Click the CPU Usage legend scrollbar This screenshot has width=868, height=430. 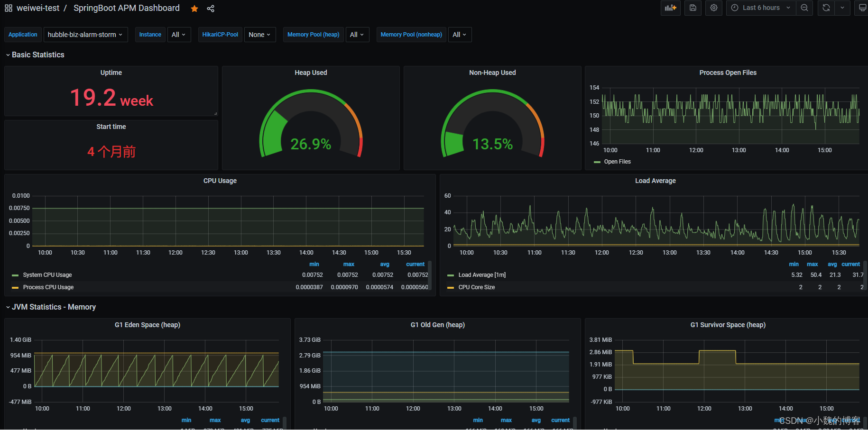(x=430, y=275)
